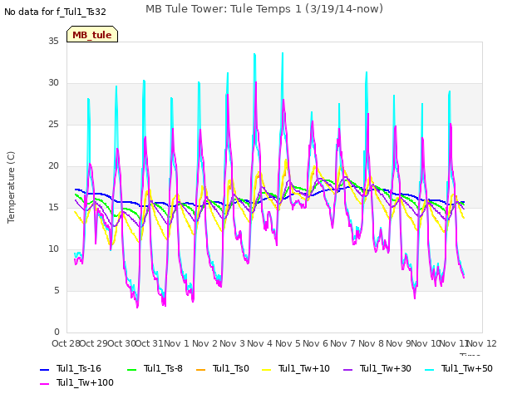Click the lowest magenta trough before Oct 31
The width and height of the screenshot is (532, 399).
pyautogui.click(x=137, y=307)
